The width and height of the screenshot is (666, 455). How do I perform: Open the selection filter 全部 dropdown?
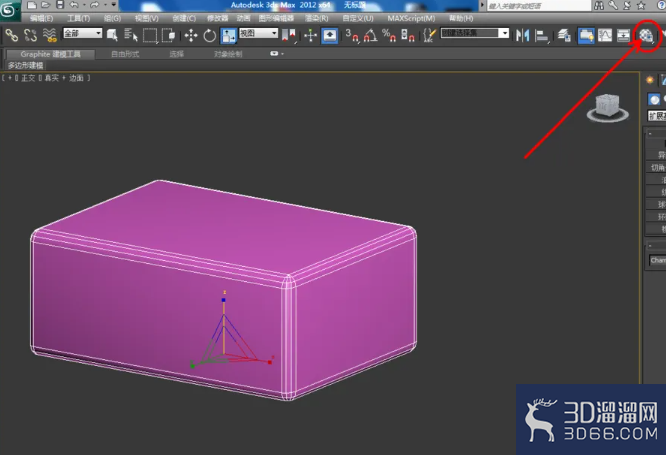pyautogui.click(x=83, y=33)
